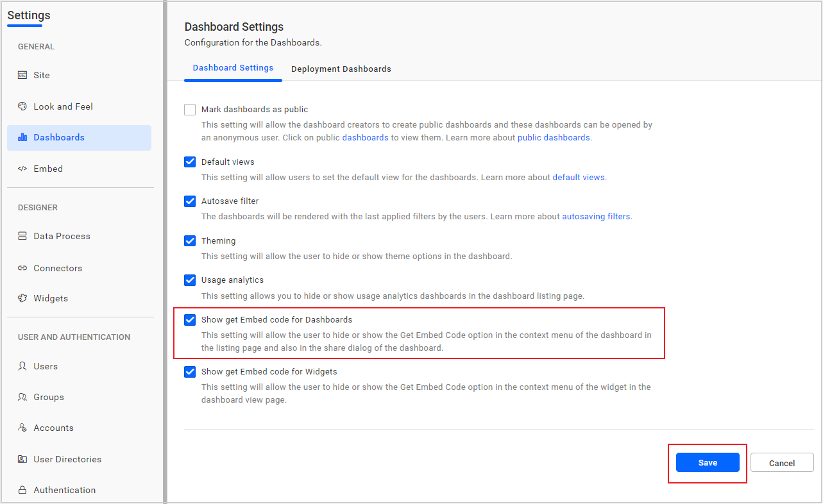The width and height of the screenshot is (823, 504).
Task: Go to User Directories settings
Action: [67, 459]
